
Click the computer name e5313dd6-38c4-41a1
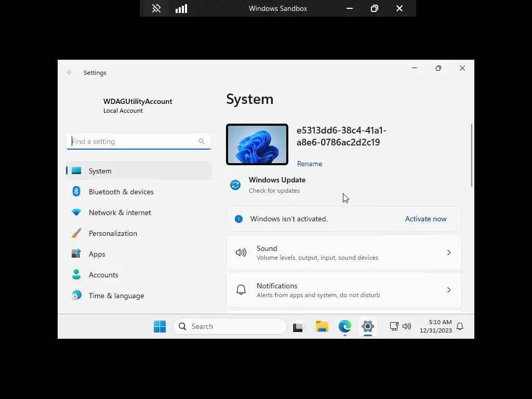341,136
